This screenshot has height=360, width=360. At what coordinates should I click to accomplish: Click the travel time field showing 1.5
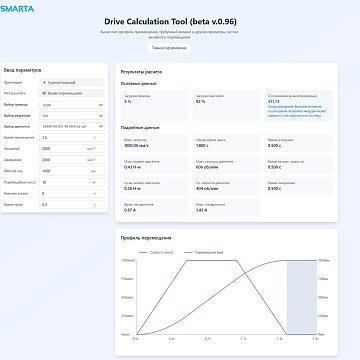coord(72,138)
